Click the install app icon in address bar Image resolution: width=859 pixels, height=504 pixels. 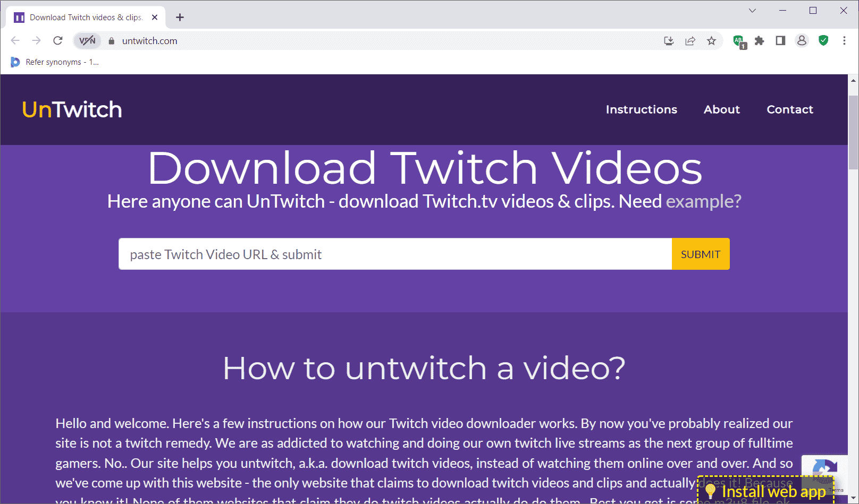click(x=669, y=41)
